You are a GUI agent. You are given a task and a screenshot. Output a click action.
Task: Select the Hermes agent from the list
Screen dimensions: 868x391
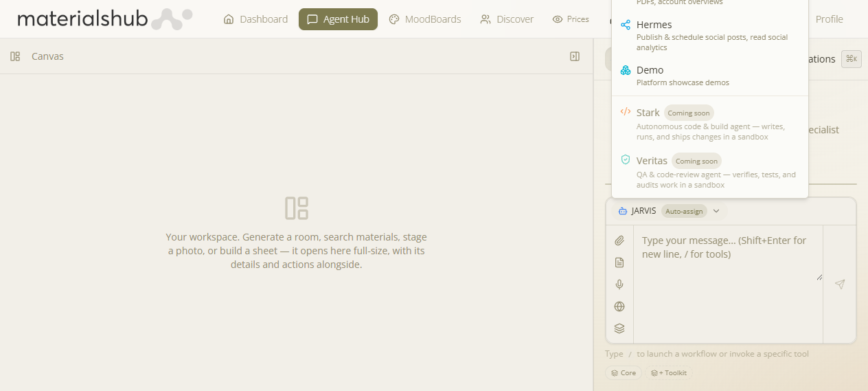(x=709, y=36)
